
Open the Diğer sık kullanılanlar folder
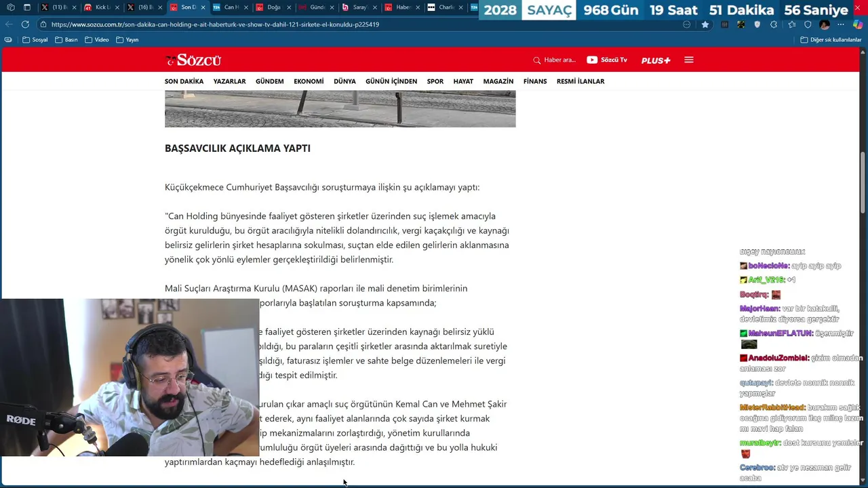[831, 40]
